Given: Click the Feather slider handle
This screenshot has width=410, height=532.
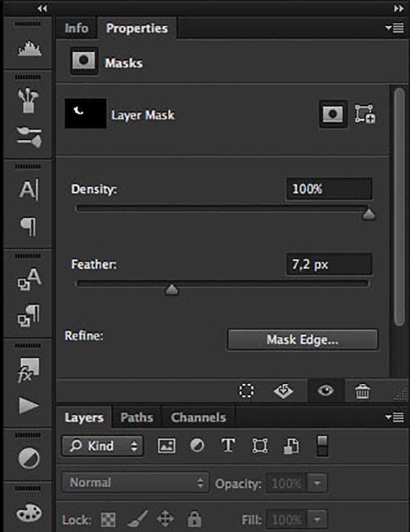Looking at the screenshot, I should 172,290.
